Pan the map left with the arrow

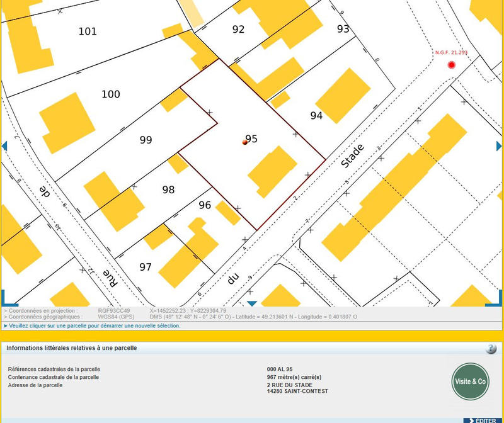coord(4,146)
